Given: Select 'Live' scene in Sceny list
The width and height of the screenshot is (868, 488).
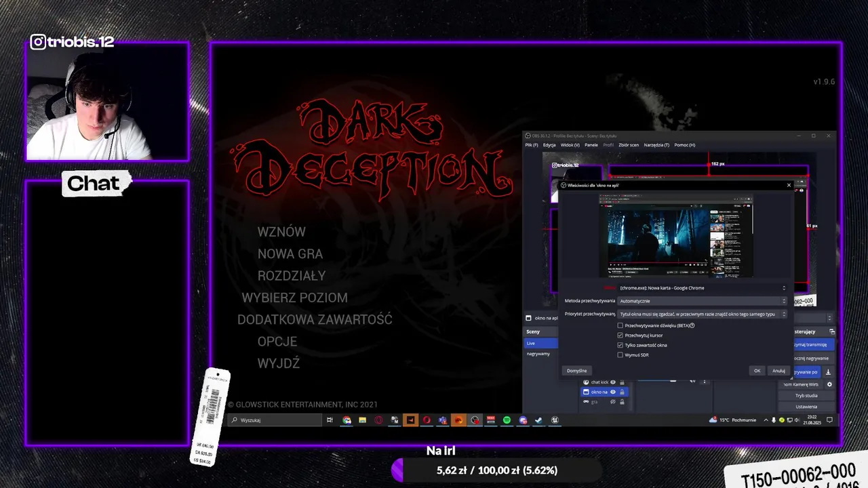Looking at the screenshot, I should pyautogui.click(x=541, y=343).
